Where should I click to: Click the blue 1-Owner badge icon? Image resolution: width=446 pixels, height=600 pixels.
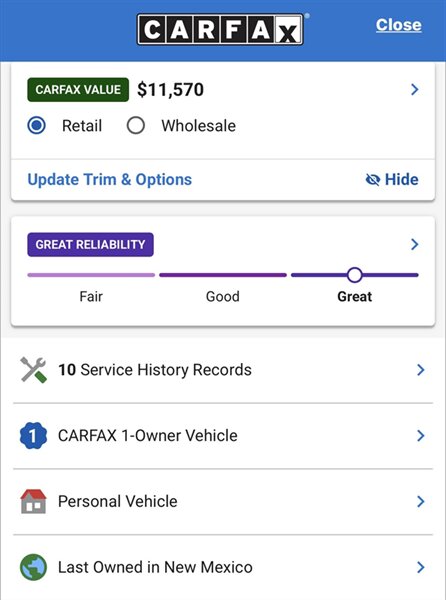[33, 435]
